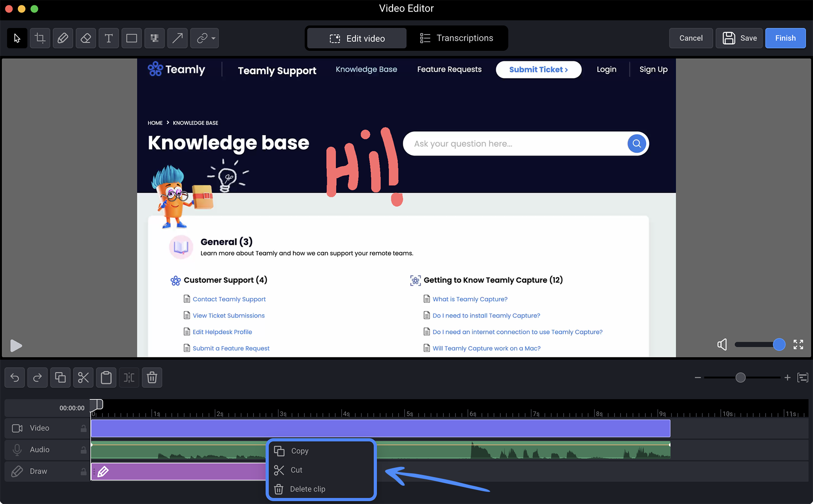Click the playhead marker at 0s
The height and width of the screenshot is (504, 813).
(x=97, y=404)
